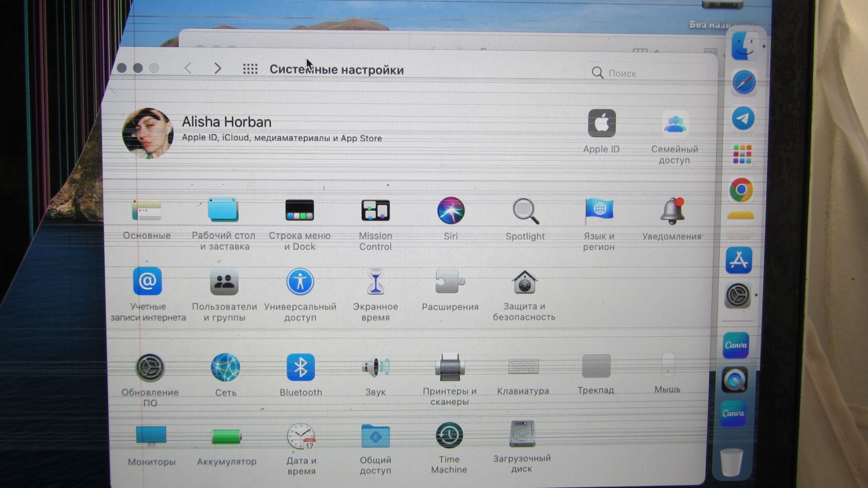Screen dimensions: 868x488
Task: Open Общий доступ sharing pane
Action: pos(376,436)
